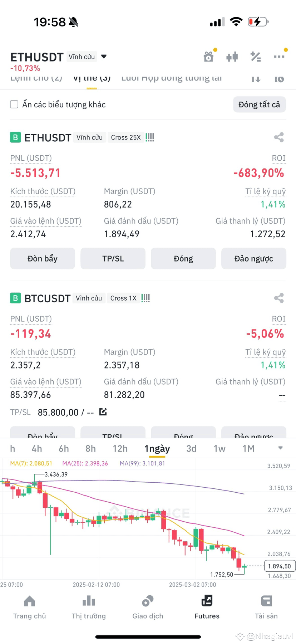296x644 pixels.
Task: Tap Đóng tất cả button
Action: 260,104
